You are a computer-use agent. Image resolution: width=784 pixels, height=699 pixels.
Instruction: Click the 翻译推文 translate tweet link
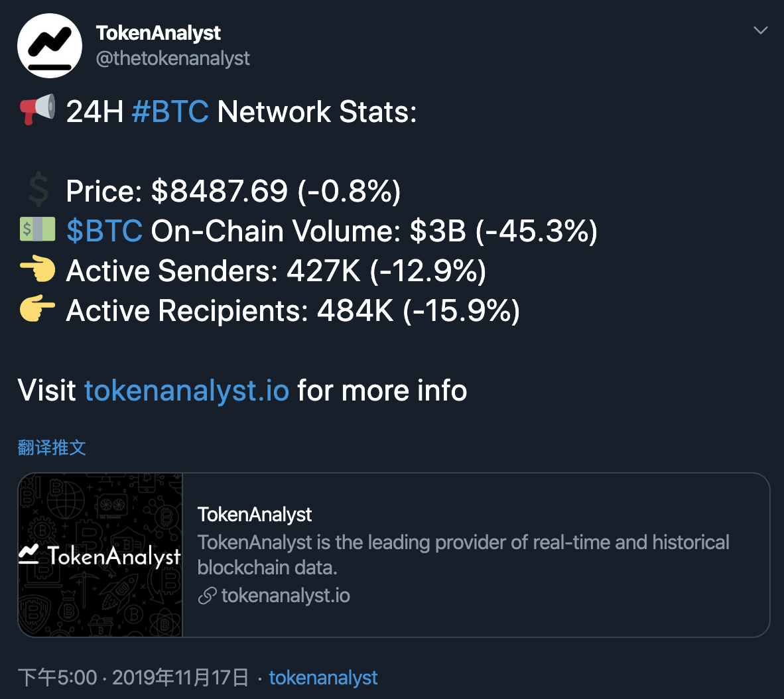pos(52,448)
